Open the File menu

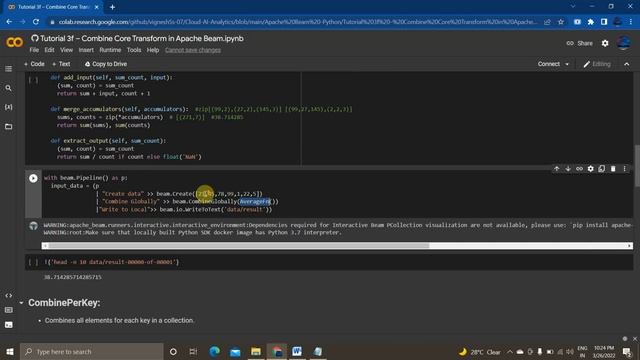34,50
